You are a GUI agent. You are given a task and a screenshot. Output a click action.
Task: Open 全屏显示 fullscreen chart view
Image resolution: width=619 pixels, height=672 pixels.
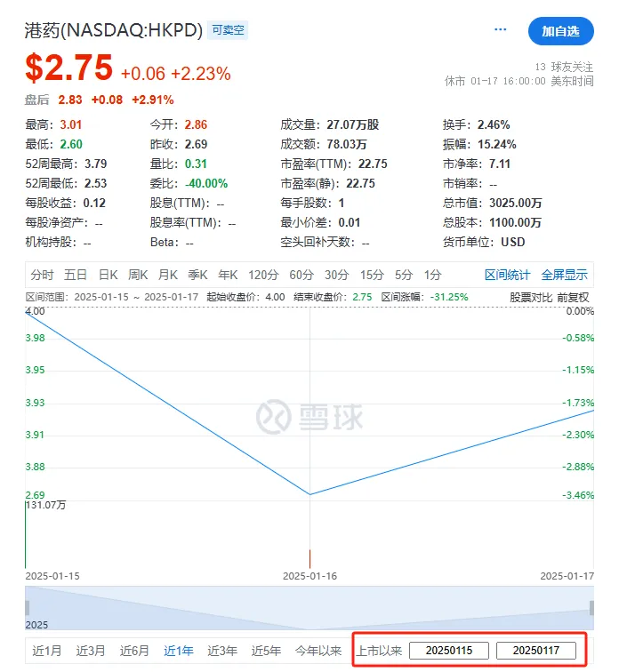point(564,275)
